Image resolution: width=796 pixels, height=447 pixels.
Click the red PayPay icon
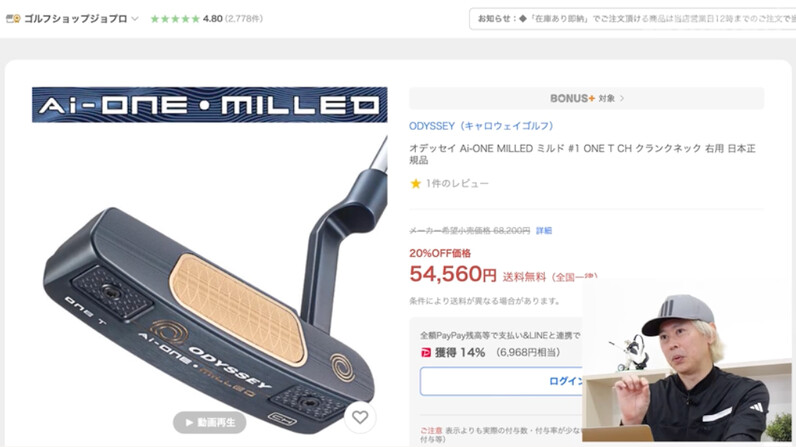pos(426,352)
